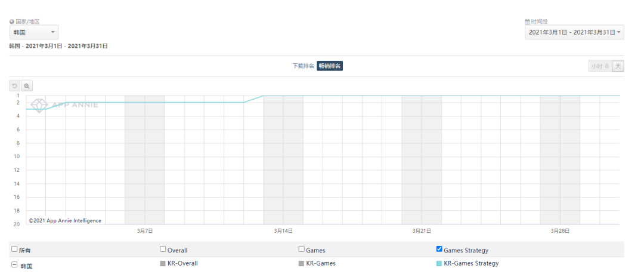Check the 所有 checkbox
Screen dimensions: 644x277
(14, 250)
